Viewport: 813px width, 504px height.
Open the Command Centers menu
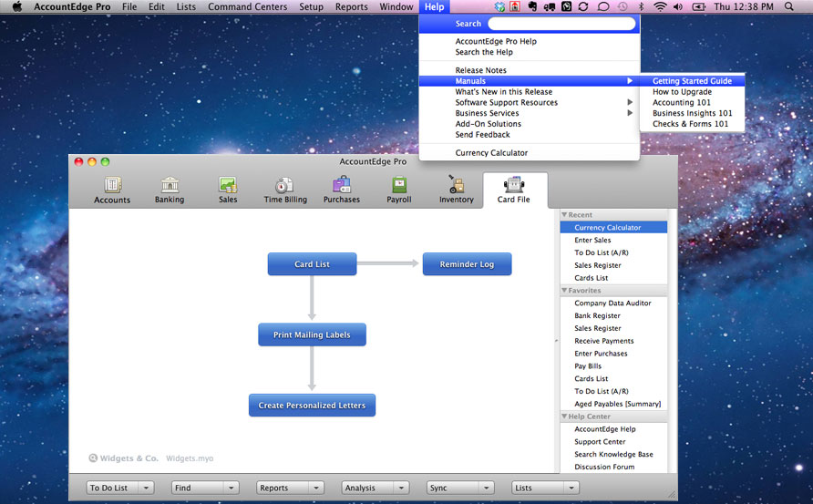[247, 6]
